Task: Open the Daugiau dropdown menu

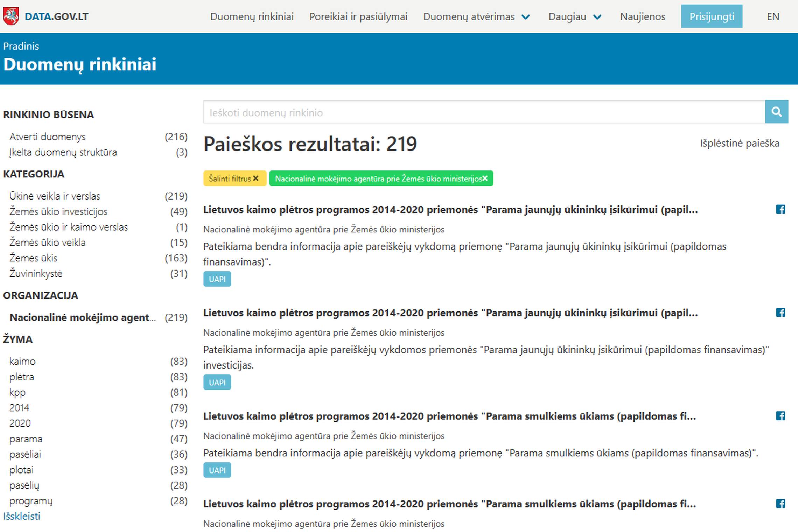Action: click(575, 16)
